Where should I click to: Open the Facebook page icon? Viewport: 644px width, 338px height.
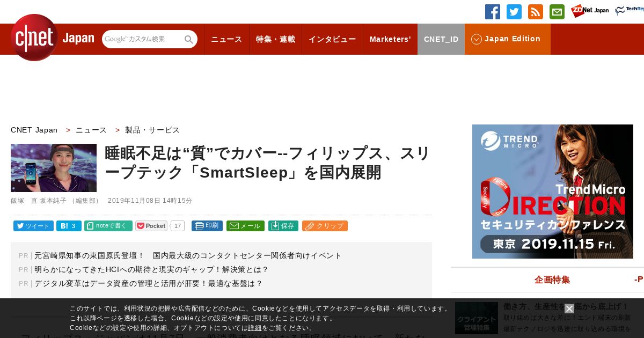pyautogui.click(x=493, y=12)
